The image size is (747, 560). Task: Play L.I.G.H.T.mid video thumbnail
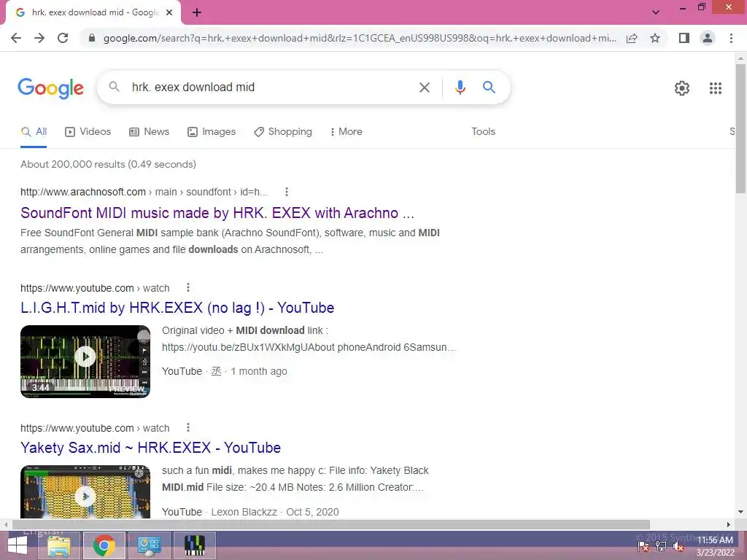tap(85, 362)
